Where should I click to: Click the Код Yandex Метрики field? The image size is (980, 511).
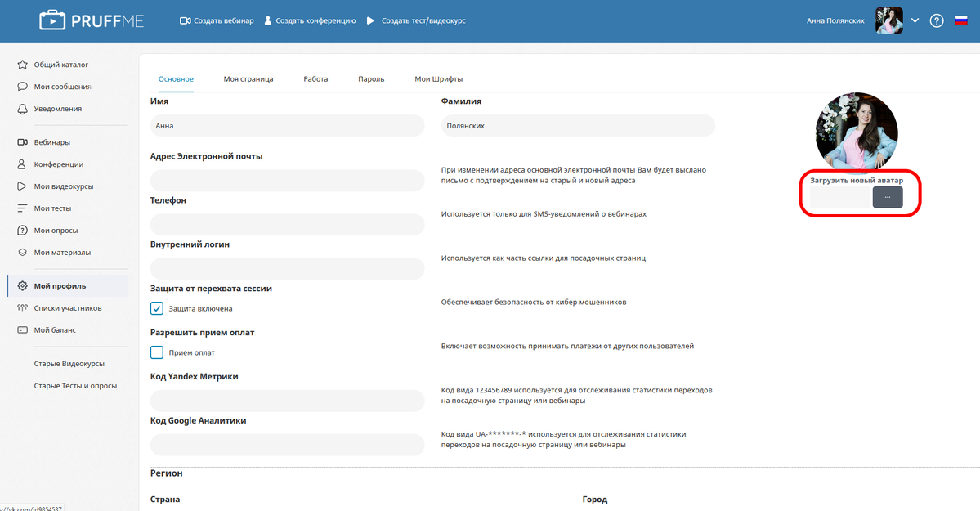point(288,401)
